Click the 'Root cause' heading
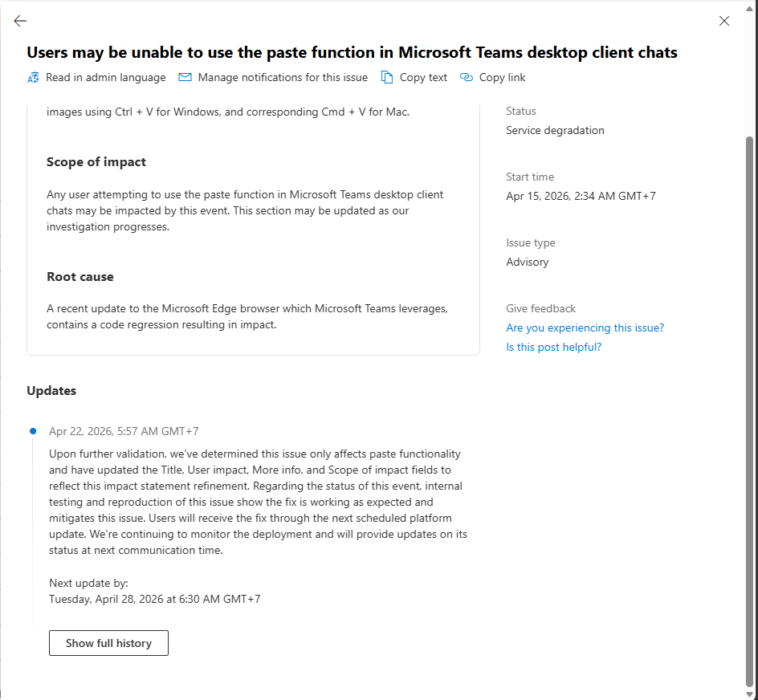The height and width of the screenshot is (700, 758). (80, 276)
